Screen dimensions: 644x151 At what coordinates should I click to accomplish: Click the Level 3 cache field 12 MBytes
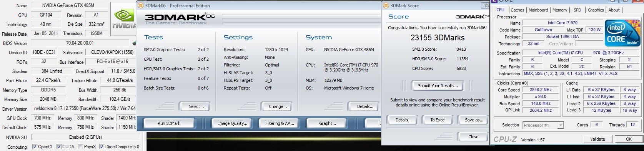(601, 110)
